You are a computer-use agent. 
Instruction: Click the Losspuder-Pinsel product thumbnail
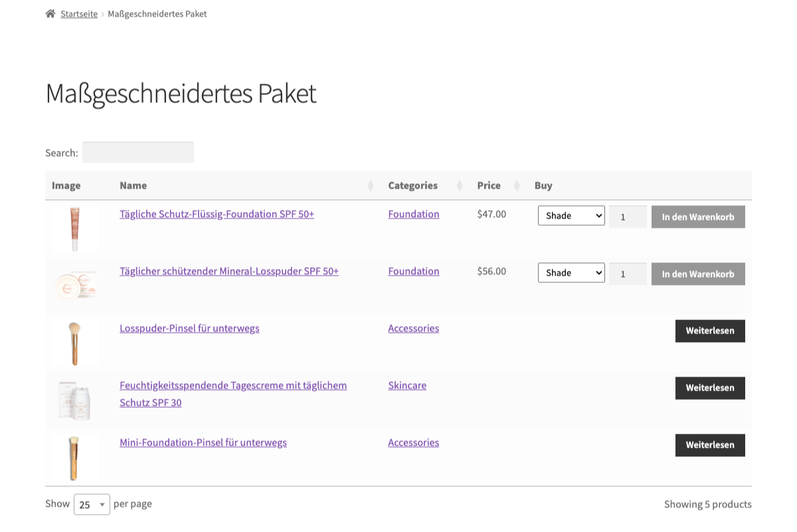click(x=75, y=343)
